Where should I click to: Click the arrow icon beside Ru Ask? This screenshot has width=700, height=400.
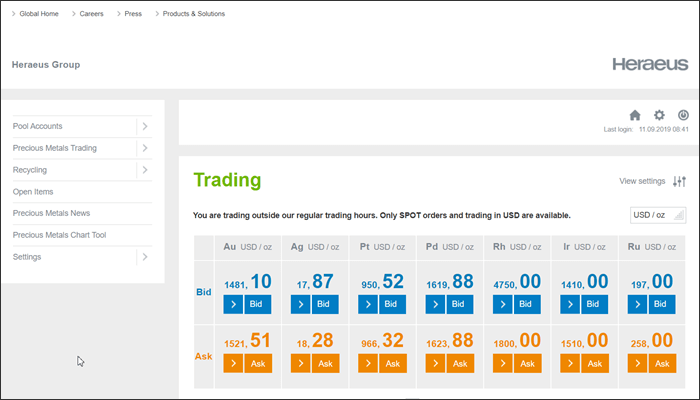pyautogui.click(x=636, y=363)
